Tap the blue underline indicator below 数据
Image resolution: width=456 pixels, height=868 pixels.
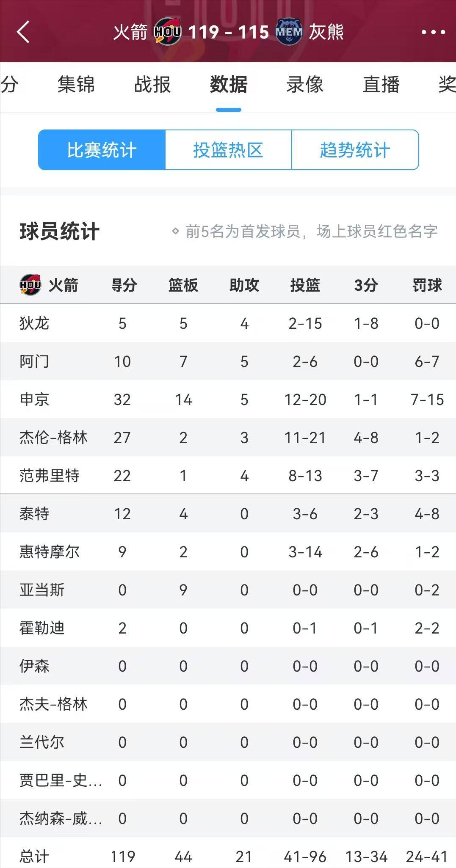[229, 109]
